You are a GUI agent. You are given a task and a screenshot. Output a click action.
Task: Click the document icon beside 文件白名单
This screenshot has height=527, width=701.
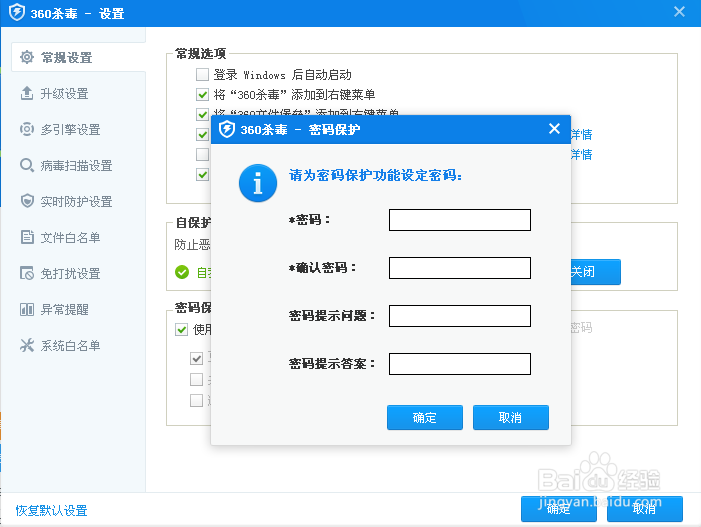27,237
